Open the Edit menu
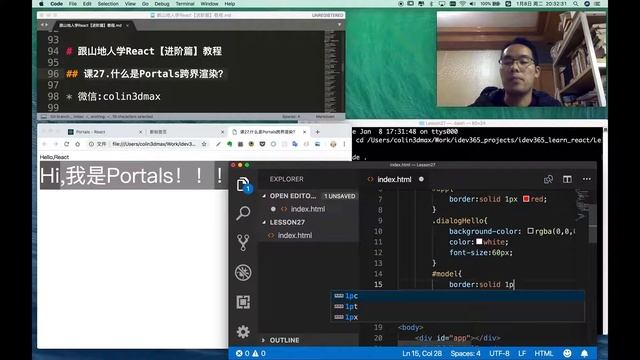This screenshot has width=640, height=360. [87, 4]
